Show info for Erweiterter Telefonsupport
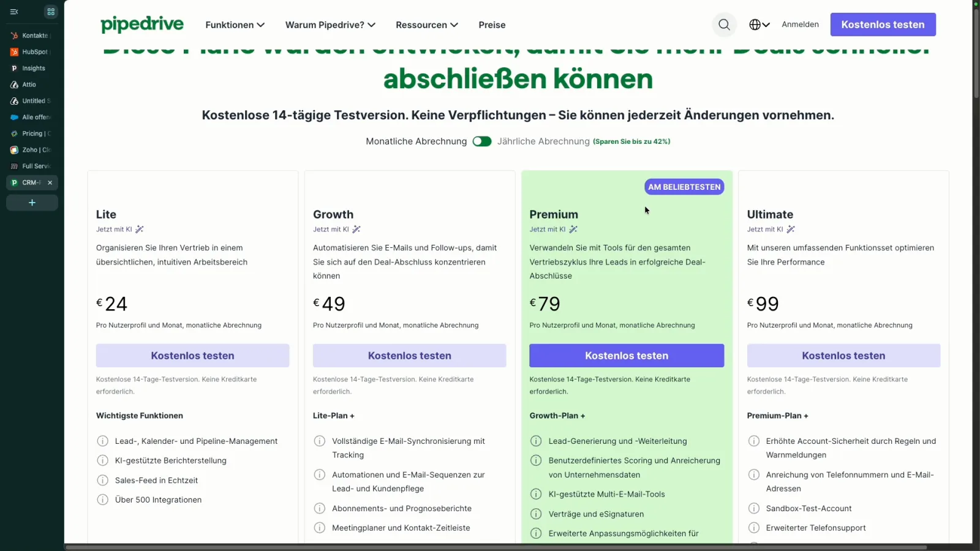The height and width of the screenshot is (551, 980). tap(754, 528)
